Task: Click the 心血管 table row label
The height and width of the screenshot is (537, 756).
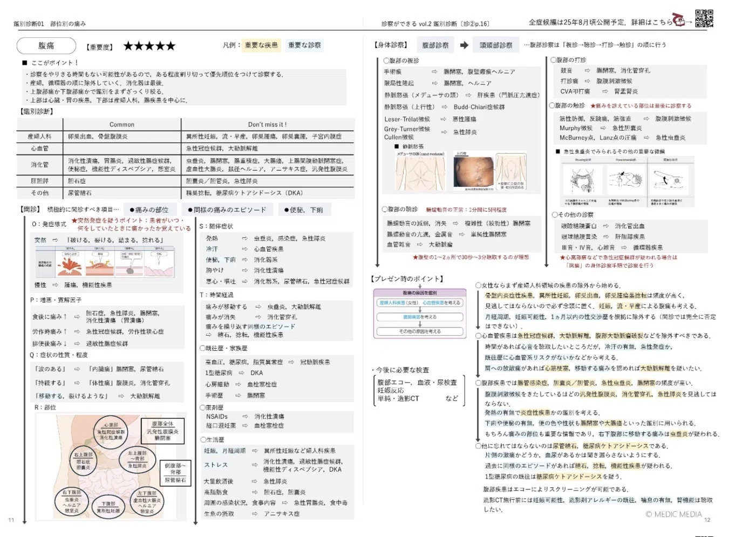Action: pyautogui.click(x=39, y=148)
